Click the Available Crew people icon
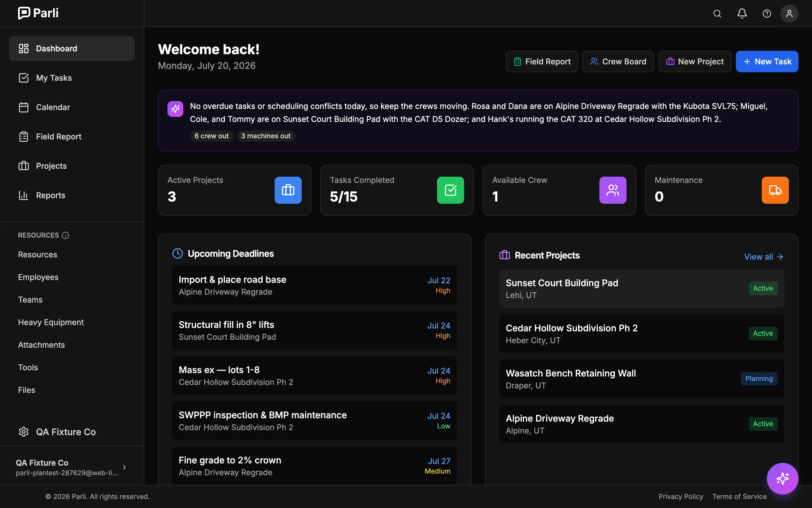812x508 pixels. (613, 190)
